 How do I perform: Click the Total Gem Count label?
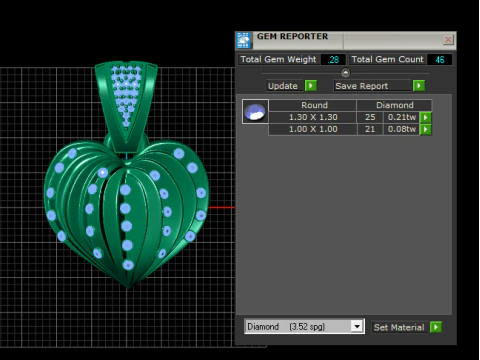tap(387, 59)
